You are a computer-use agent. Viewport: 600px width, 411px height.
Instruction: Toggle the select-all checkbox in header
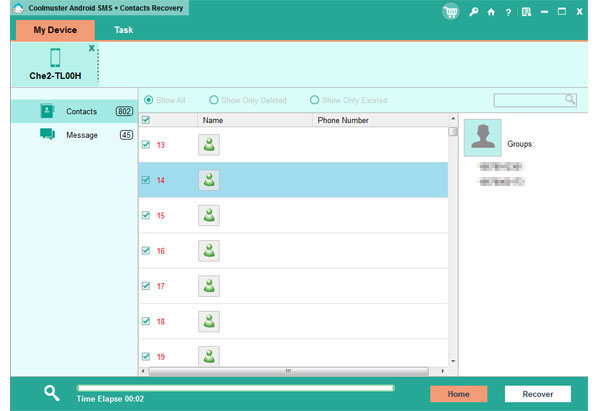coord(146,120)
